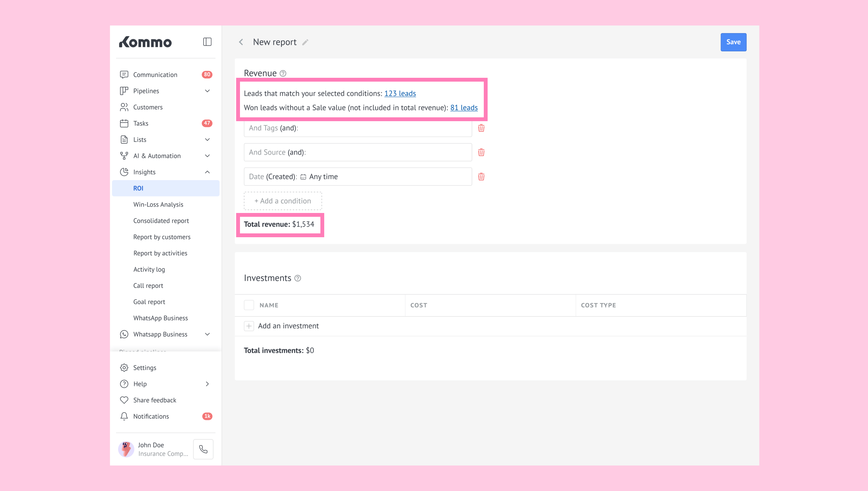Click the 81 leads link
Image resolution: width=868 pixels, height=491 pixels.
point(464,107)
